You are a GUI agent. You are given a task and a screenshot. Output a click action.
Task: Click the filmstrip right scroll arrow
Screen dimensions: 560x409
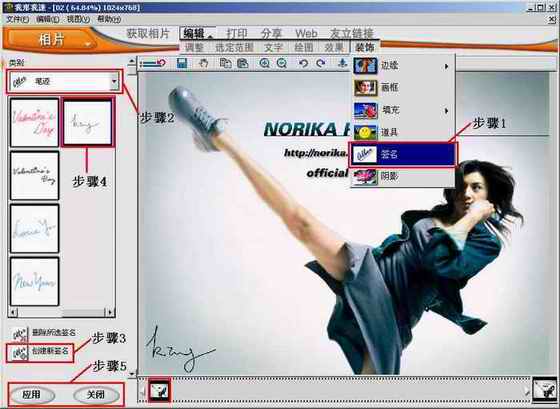pos(527,391)
